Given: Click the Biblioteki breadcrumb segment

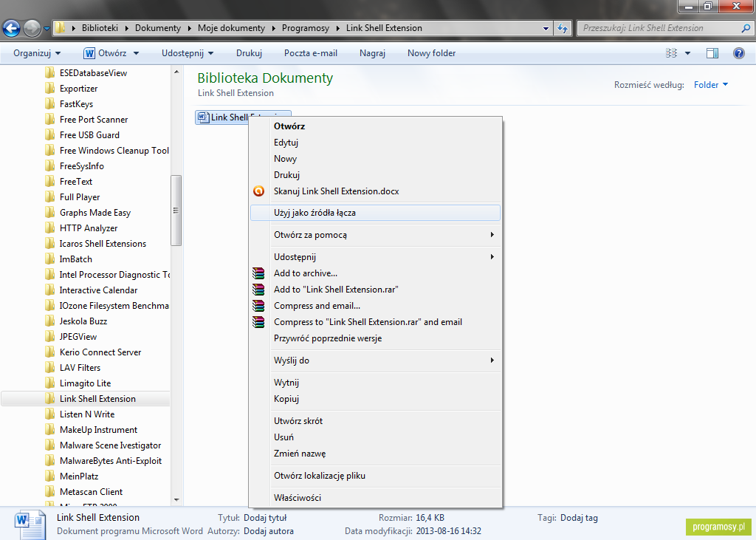Looking at the screenshot, I should point(100,28).
